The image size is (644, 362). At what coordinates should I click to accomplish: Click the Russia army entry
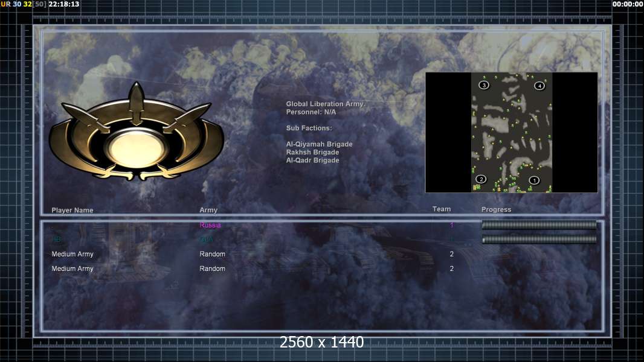click(210, 224)
